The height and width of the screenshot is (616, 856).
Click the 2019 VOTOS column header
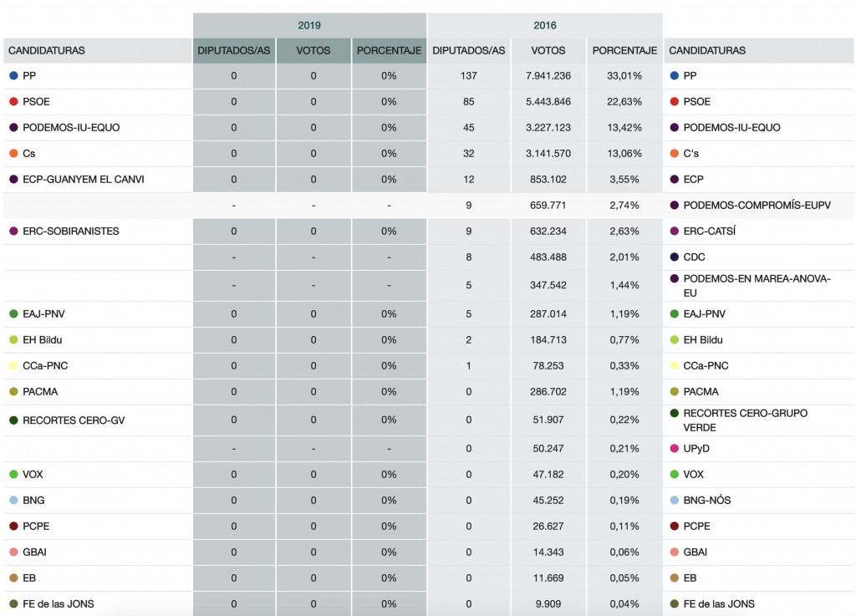(x=313, y=50)
